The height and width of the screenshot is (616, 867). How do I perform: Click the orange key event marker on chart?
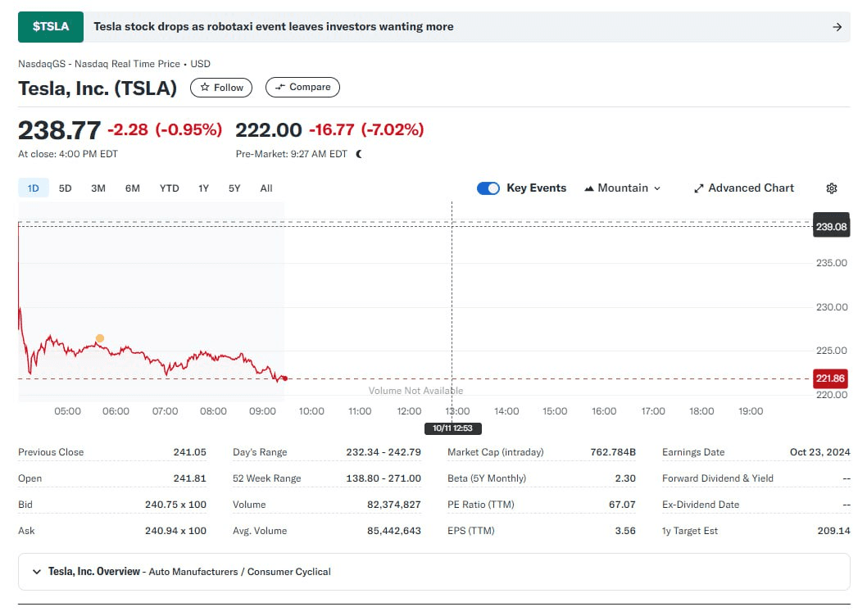tap(100, 338)
